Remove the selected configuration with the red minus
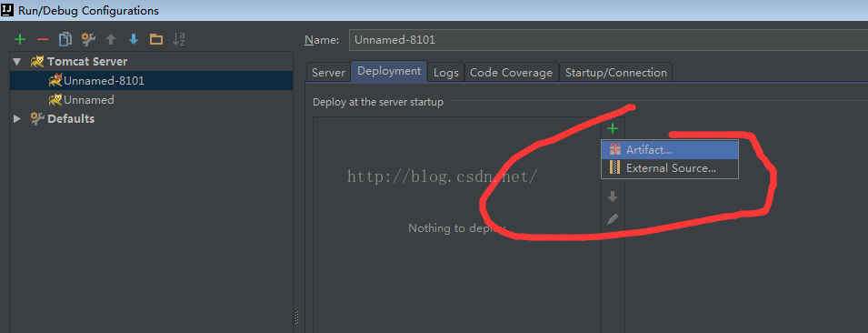868x333 pixels. tap(43, 39)
